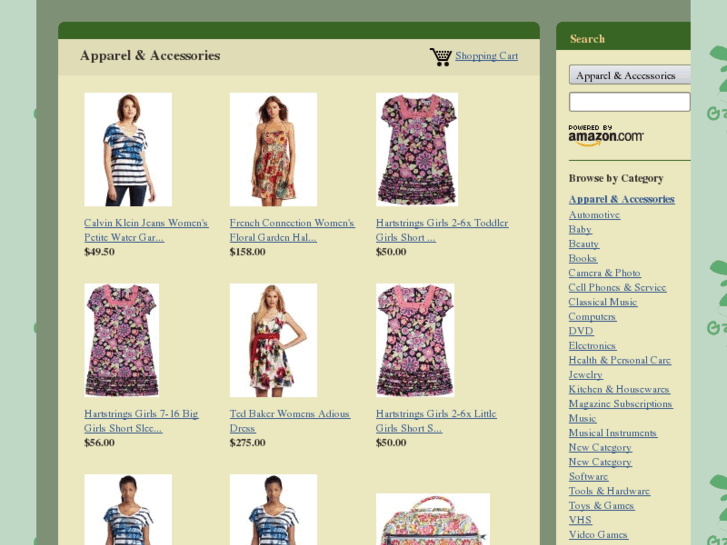
Task: Go to the Baby category
Action: tap(580, 230)
